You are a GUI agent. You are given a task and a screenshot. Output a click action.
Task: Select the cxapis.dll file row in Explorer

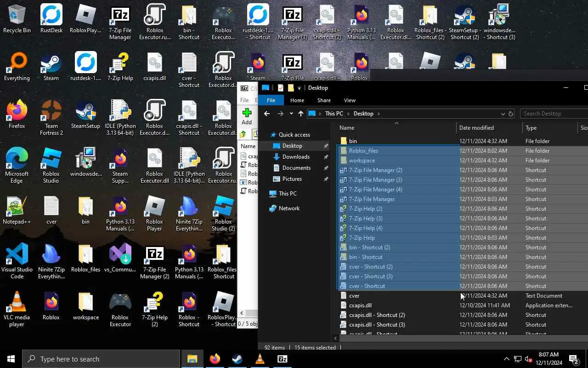(463, 305)
